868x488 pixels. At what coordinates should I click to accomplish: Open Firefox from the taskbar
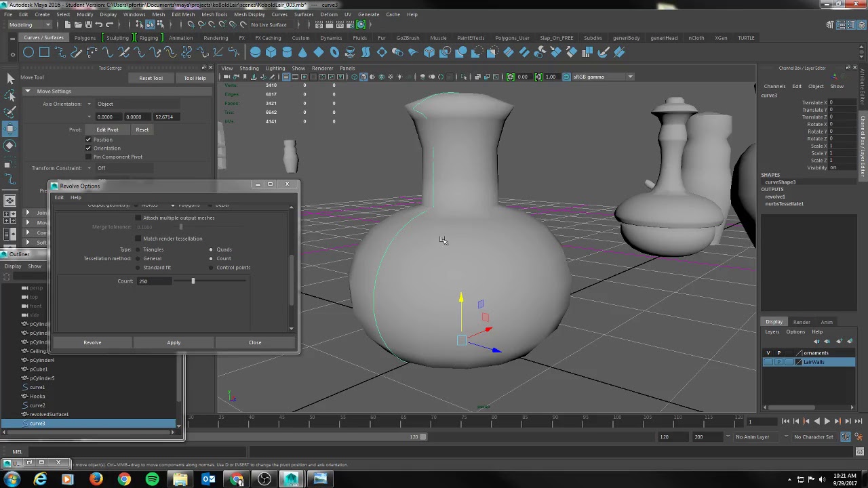[96, 479]
